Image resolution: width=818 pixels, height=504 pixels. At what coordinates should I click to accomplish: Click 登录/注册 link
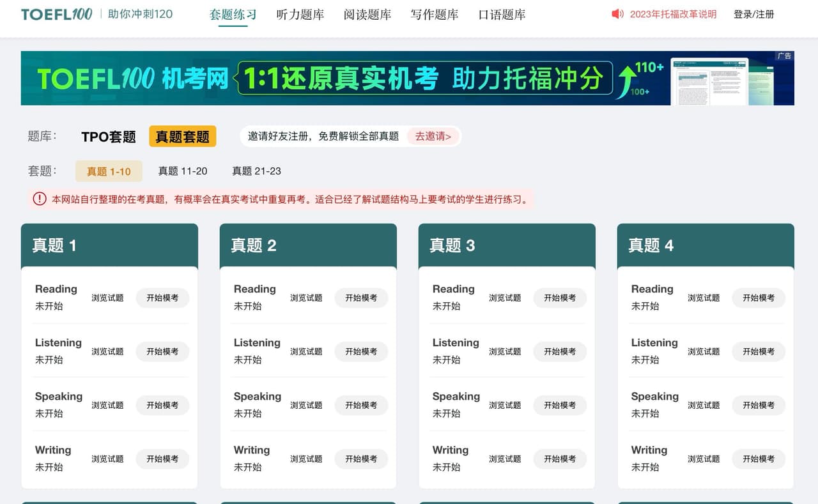754,14
